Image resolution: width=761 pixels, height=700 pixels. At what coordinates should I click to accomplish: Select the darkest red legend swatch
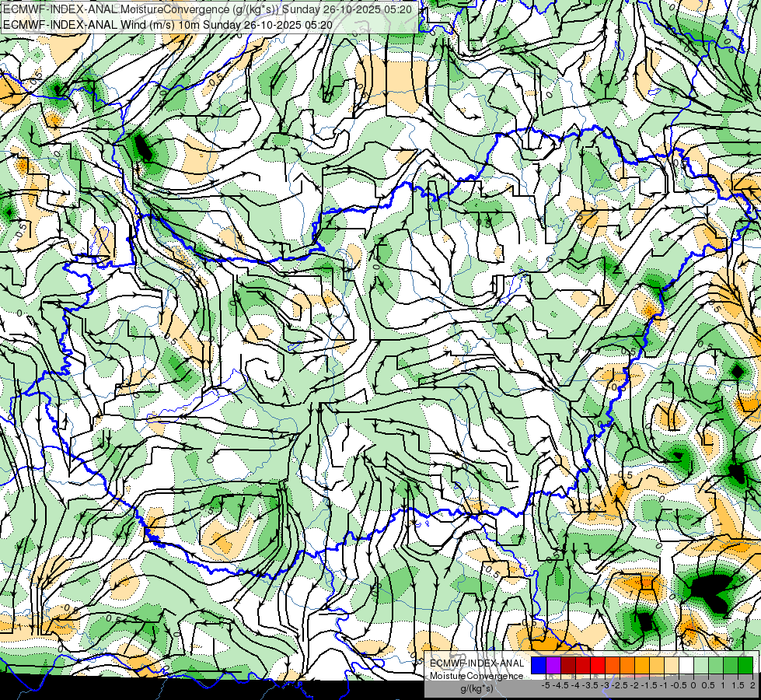point(568,665)
